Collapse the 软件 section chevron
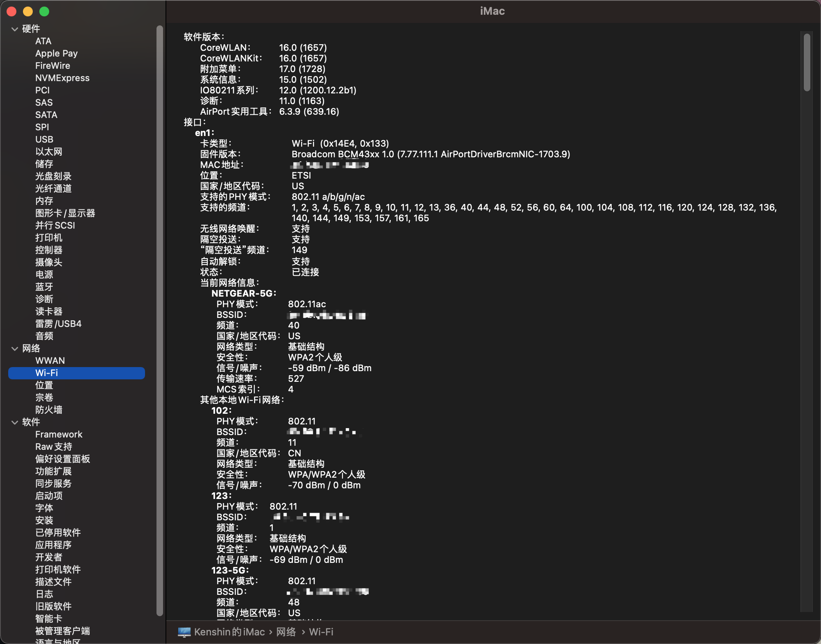The image size is (821, 644). click(15, 422)
